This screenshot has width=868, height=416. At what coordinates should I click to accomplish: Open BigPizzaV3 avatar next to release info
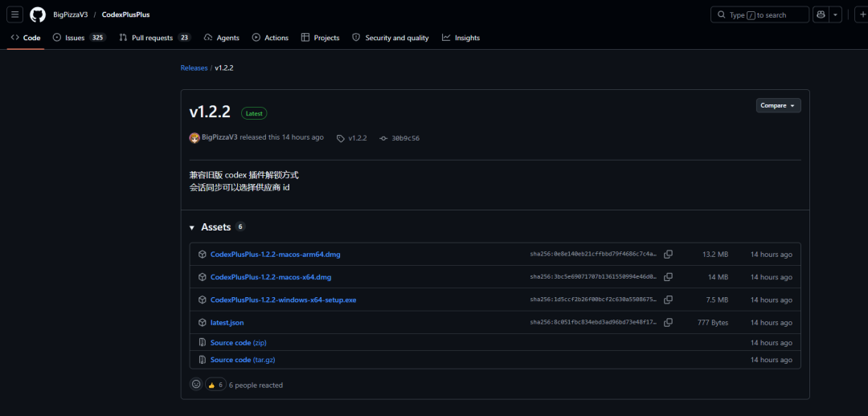click(194, 138)
